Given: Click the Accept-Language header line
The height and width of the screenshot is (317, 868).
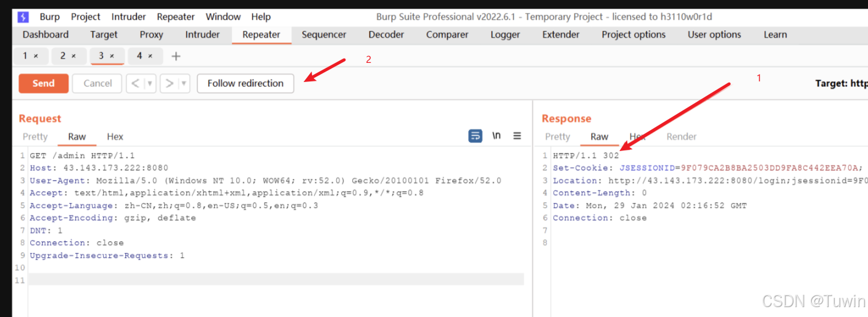Looking at the screenshot, I should point(174,205).
